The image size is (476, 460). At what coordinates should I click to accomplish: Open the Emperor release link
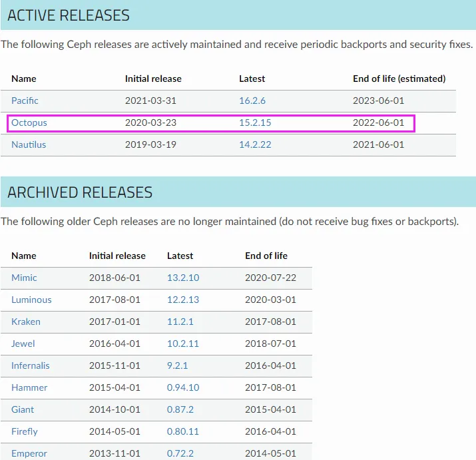29,453
